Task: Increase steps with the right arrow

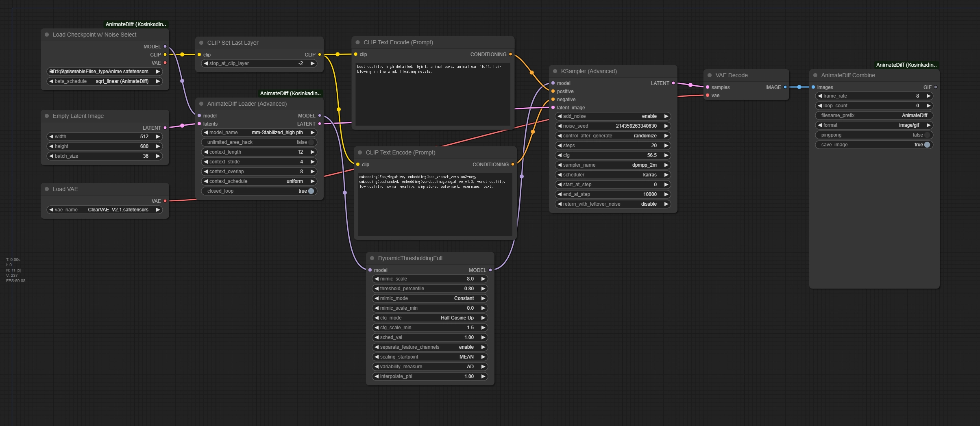Action: [x=666, y=146]
